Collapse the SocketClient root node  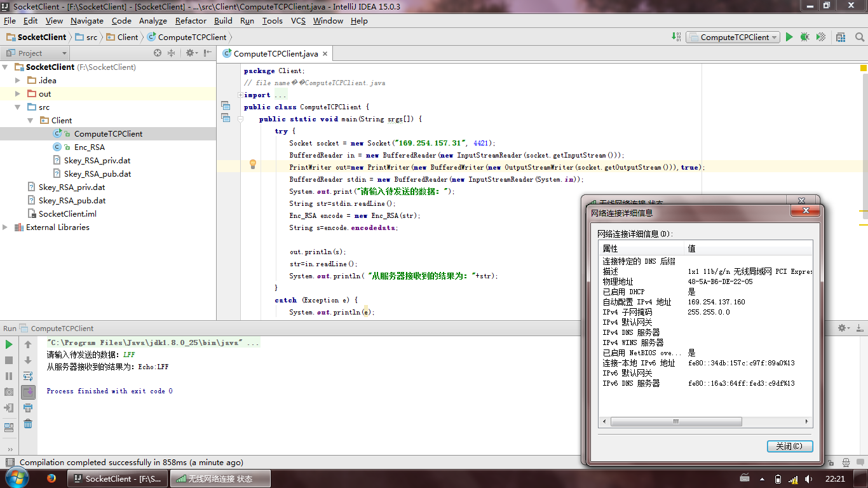tap(6, 67)
